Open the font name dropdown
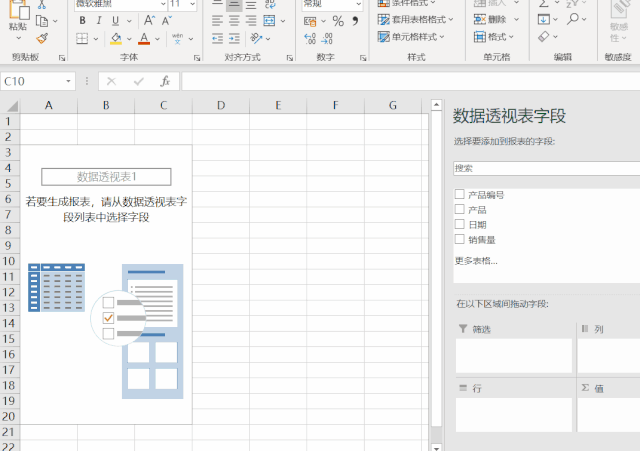The width and height of the screenshot is (640, 451). (x=163, y=4)
